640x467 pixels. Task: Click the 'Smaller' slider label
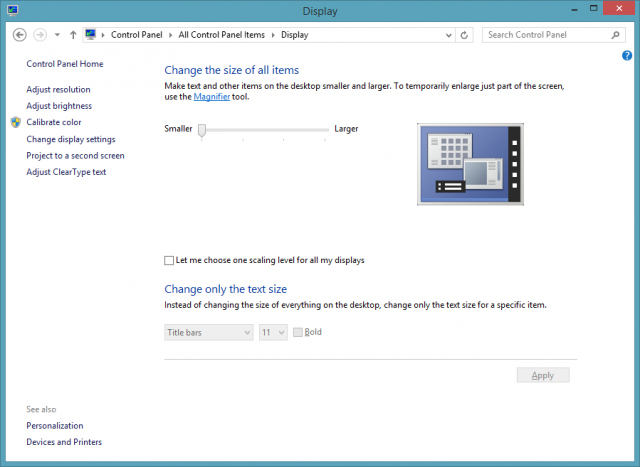(178, 129)
